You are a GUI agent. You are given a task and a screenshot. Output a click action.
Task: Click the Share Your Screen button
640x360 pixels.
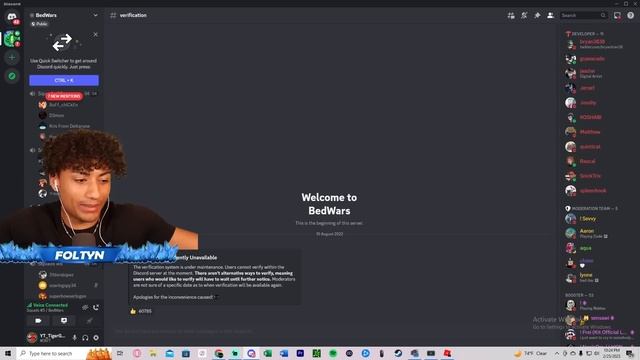click(64, 321)
